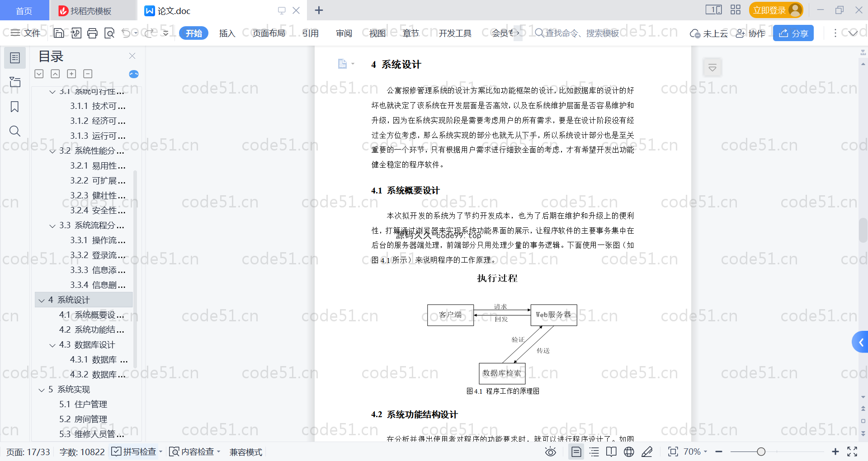The height and width of the screenshot is (461, 868).
Task: Switch to web layout globe icon
Action: (x=629, y=452)
